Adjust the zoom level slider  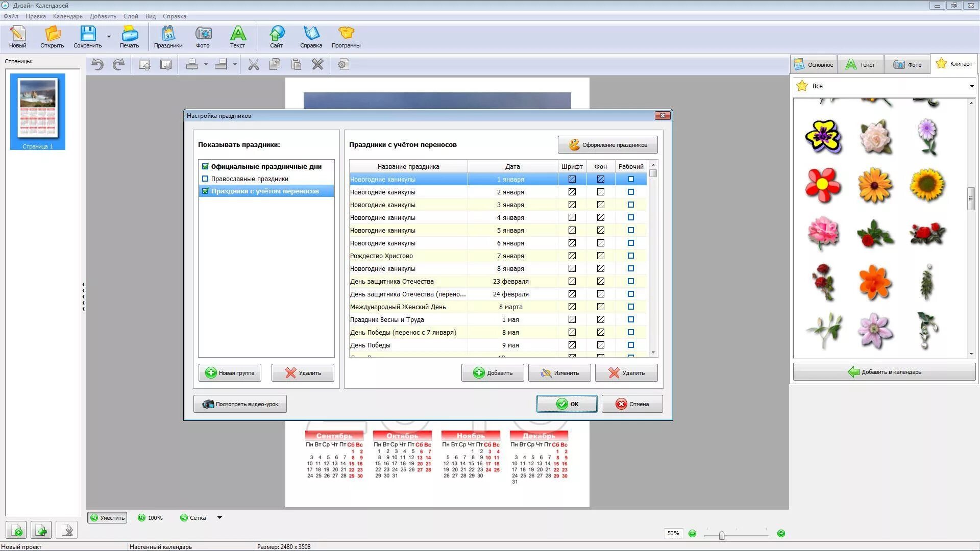click(721, 535)
